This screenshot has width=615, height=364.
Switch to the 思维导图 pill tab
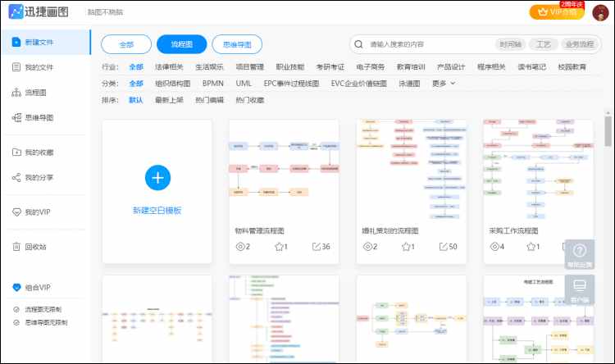pos(237,44)
